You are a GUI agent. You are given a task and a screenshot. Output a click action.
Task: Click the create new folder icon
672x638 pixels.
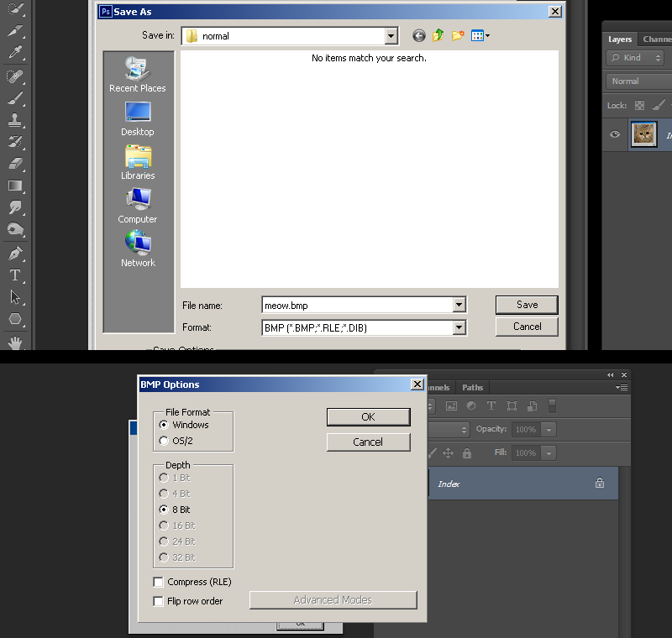click(x=458, y=35)
